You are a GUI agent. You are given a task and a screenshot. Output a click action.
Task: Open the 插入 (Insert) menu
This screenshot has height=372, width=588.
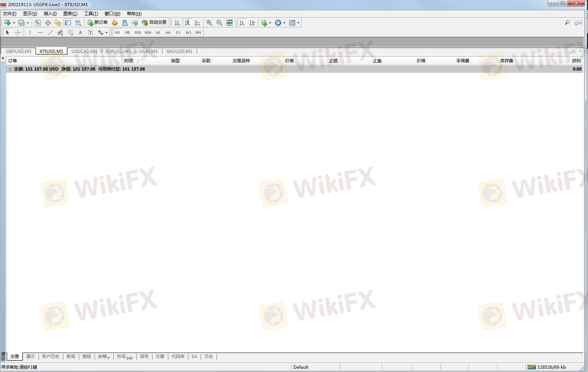[50, 14]
